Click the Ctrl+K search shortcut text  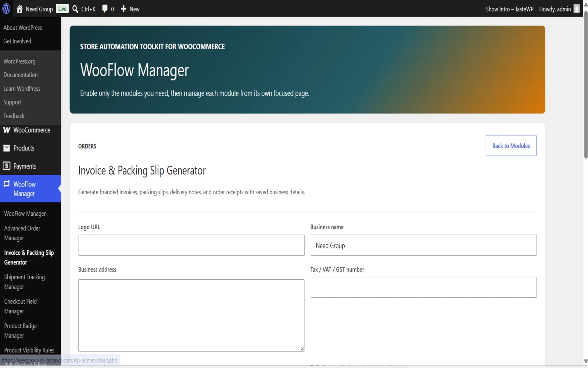(x=88, y=9)
